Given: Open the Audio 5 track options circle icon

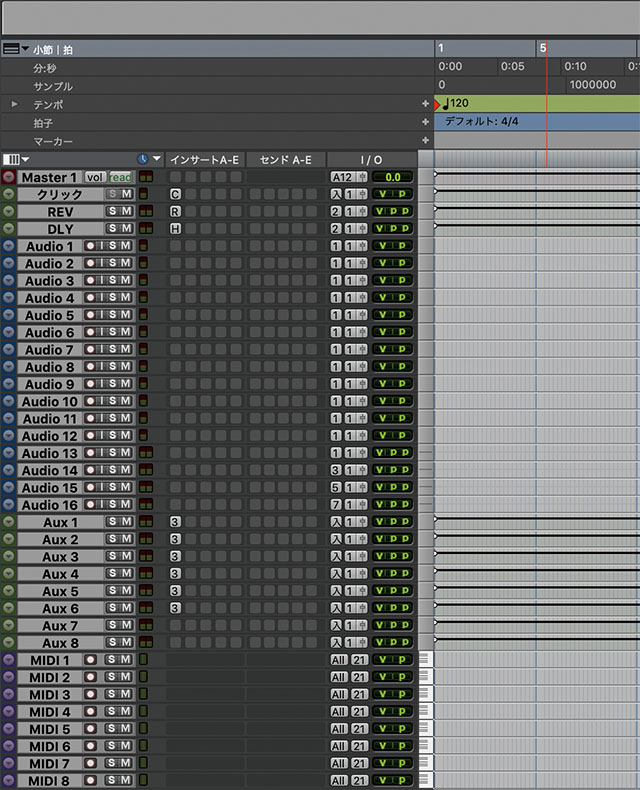Looking at the screenshot, I should coord(9,315).
